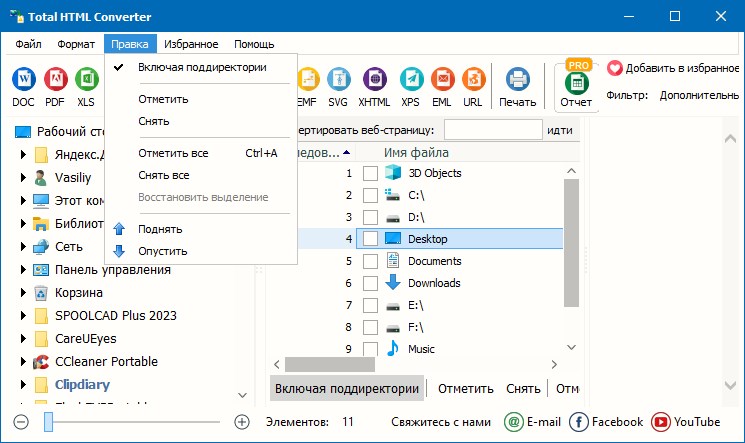Expand the Библиотеки tree node
This screenshot has width=745, height=443.
point(23,223)
